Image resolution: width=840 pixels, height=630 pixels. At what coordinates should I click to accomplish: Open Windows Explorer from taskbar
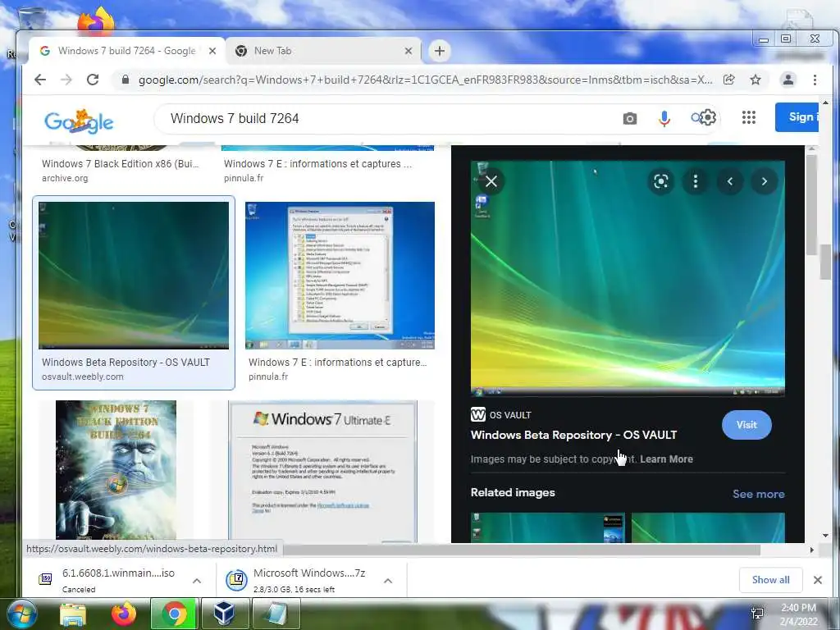click(x=73, y=614)
